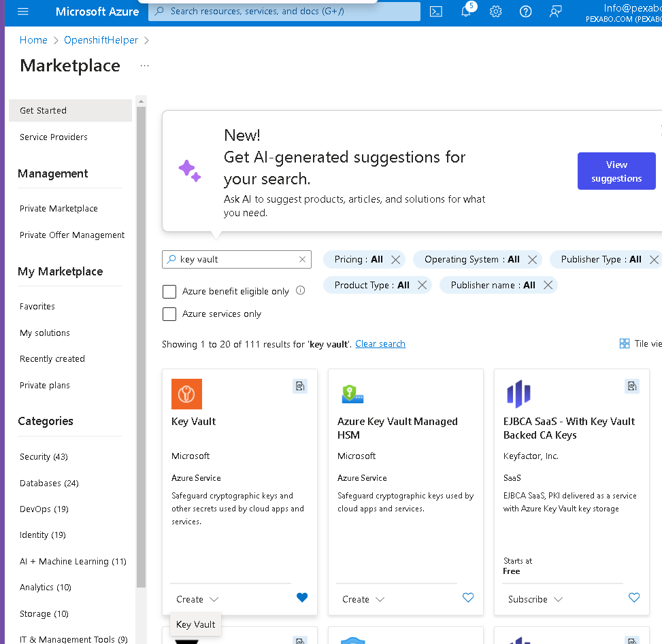Filter by Storage (10) category
662x644 pixels.
click(44, 614)
